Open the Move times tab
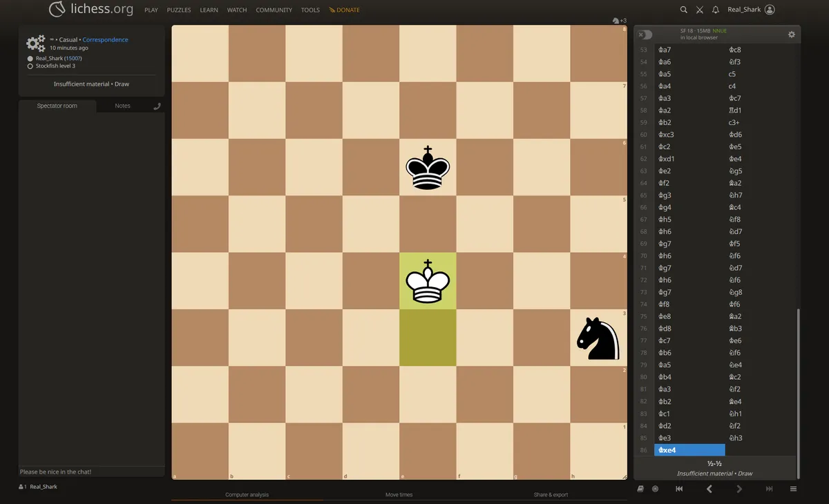 [399, 494]
